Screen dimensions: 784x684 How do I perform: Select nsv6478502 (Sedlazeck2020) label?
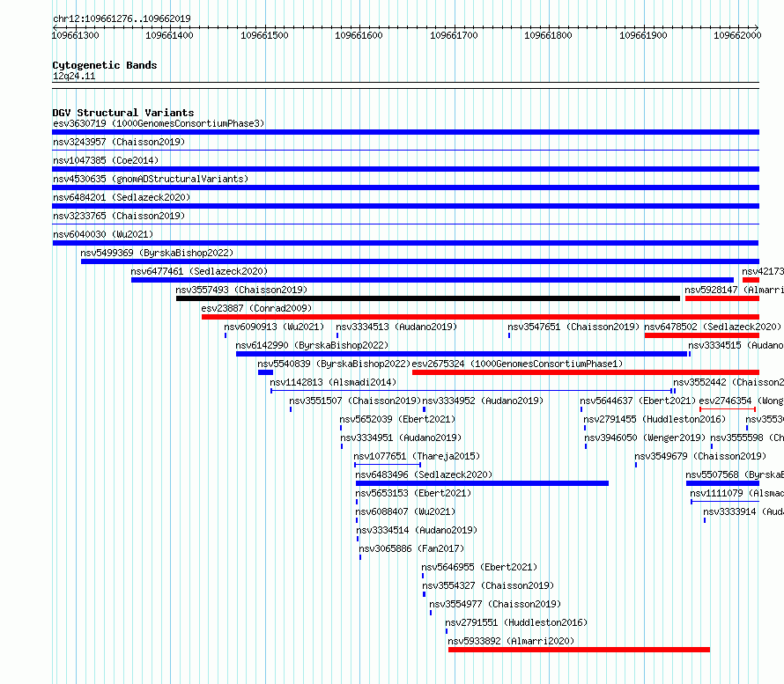713,327
